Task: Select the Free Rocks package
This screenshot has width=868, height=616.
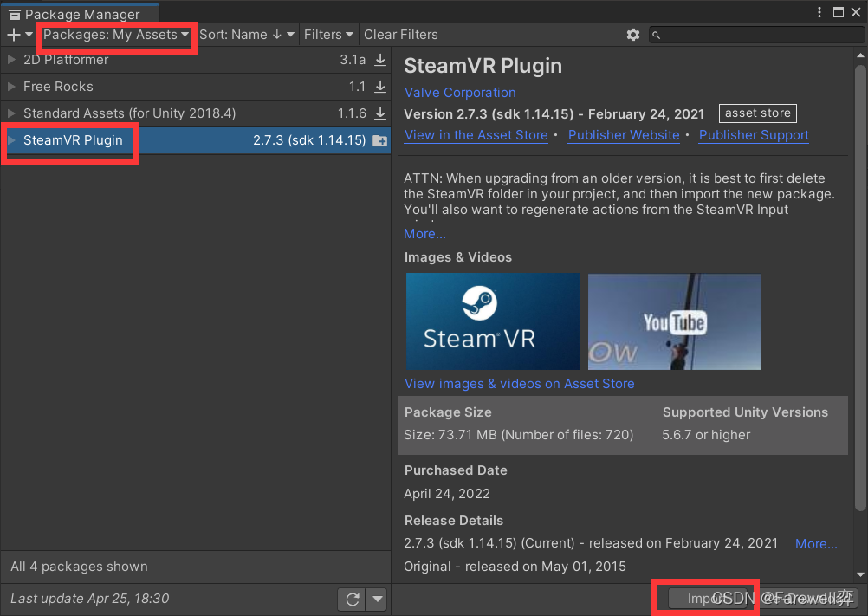Action: (196, 87)
